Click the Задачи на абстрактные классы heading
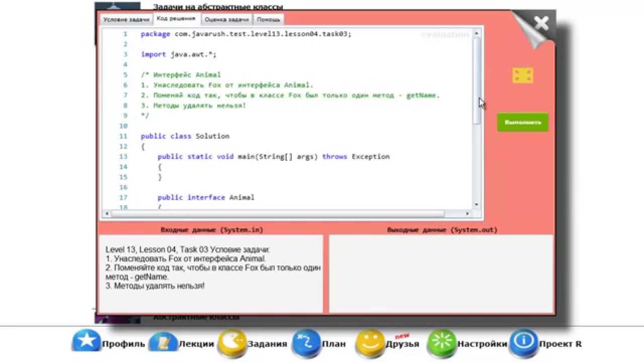644x362 pixels. [218, 7]
